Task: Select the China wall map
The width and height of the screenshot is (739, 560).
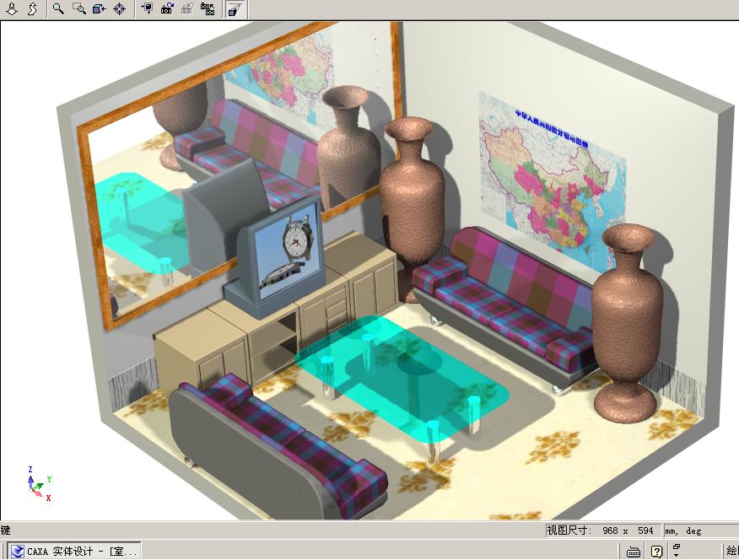Action: pos(553,181)
